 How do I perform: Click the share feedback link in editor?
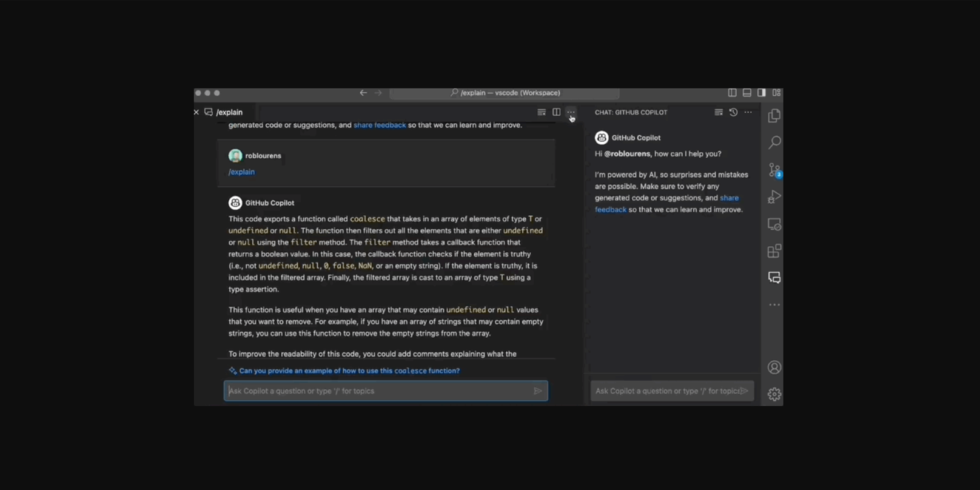pos(380,125)
